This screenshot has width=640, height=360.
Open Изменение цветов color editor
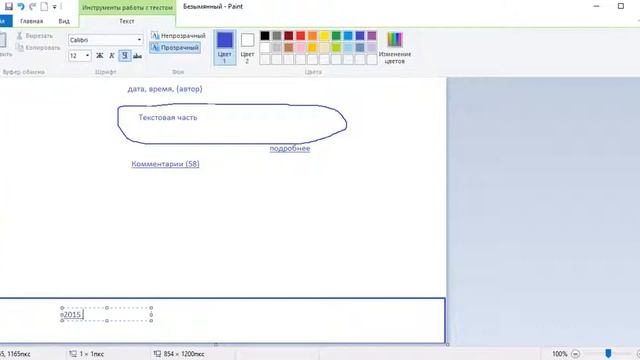(395, 48)
